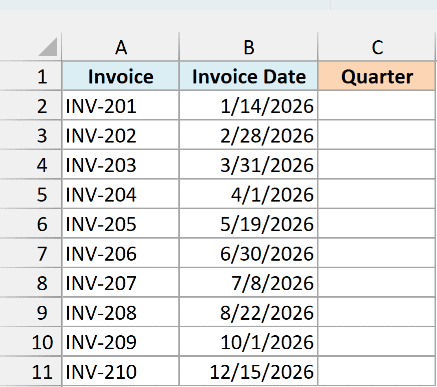
Task: Select date cell 2/28/2026
Action: coord(249,135)
